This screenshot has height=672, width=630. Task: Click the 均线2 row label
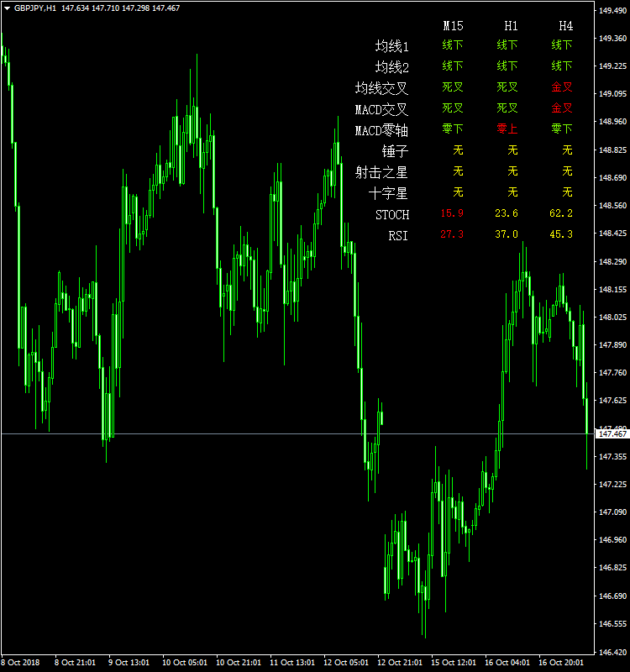point(391,67)
